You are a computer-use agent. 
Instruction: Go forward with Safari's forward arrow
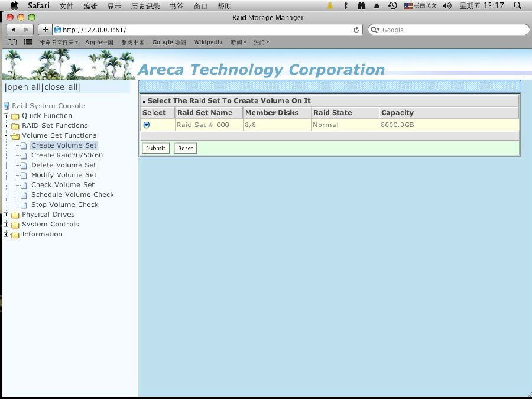pyautogui.click(x=27, y=30)
